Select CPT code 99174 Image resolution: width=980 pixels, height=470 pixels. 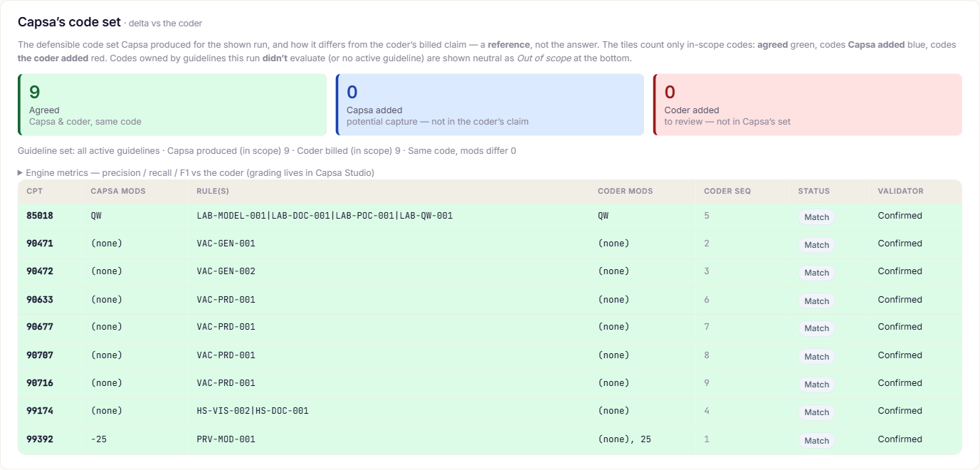(40, 411)
